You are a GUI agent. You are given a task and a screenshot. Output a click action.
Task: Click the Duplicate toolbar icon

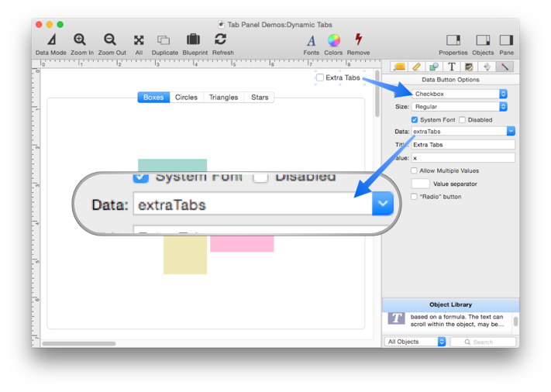pos(164,40)
